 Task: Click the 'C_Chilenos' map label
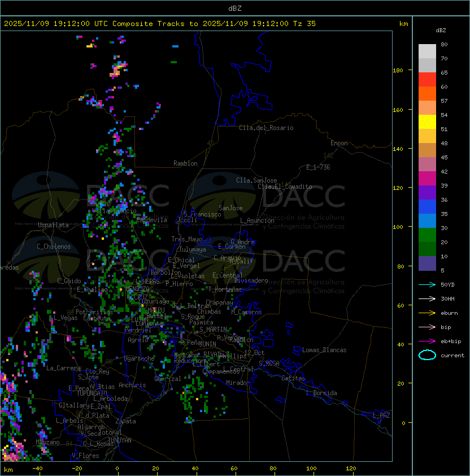(54, 246)
